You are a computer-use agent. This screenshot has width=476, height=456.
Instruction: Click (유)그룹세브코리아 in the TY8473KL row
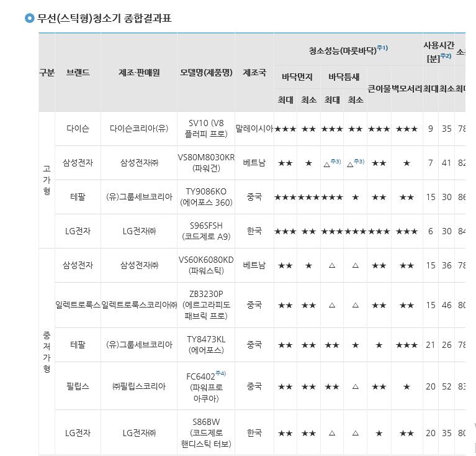tap(139, 345)
